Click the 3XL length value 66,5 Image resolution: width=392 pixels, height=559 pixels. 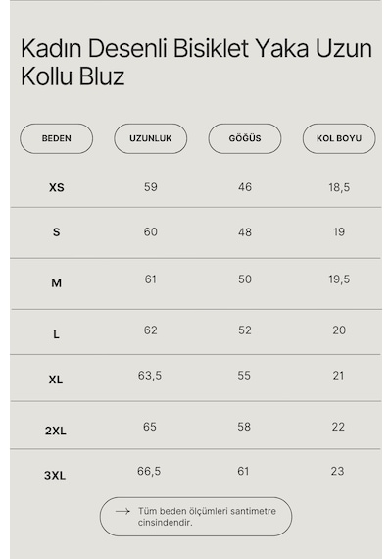[149, 471]
